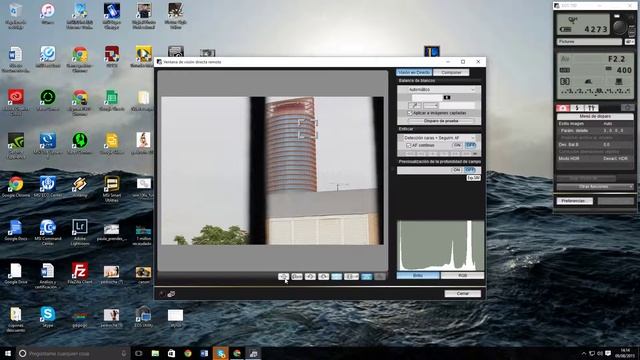Viewport: 640px width, 360px height.
Task: Open destination folder button beside Pictures field
Action: (629, 42)
